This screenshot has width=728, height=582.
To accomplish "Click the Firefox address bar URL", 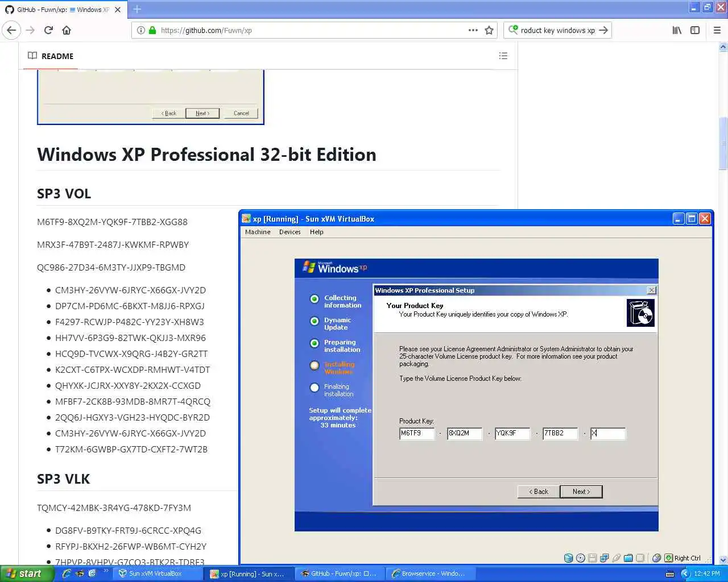I will click(x=206, y=30).
